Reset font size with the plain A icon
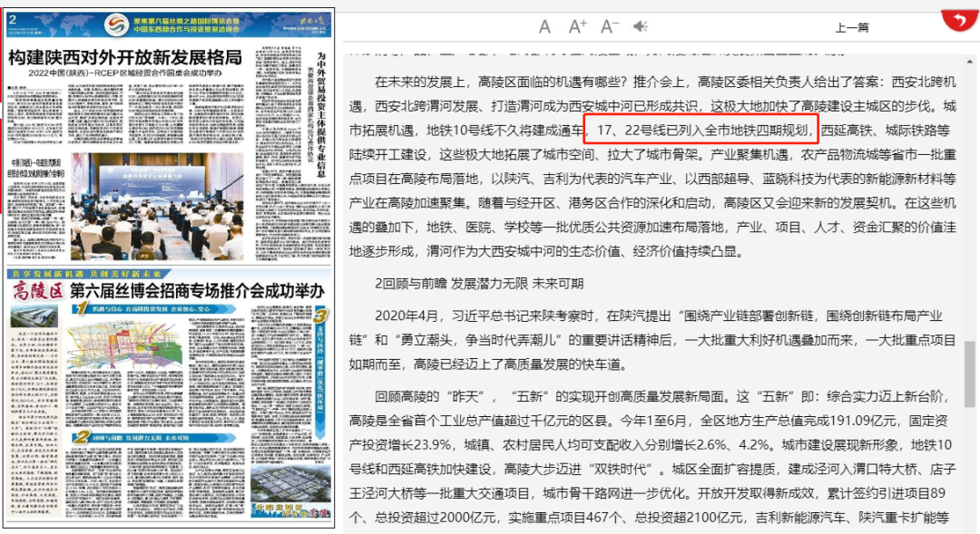The height and width of the screenshot is (534, 980). tap(545, 27)
